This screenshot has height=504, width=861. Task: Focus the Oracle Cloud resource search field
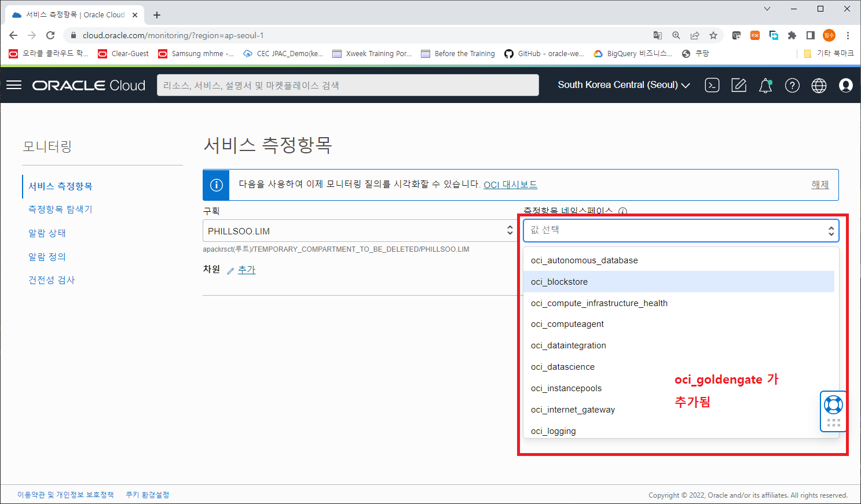pyautogui.click(x=347, y=85)
